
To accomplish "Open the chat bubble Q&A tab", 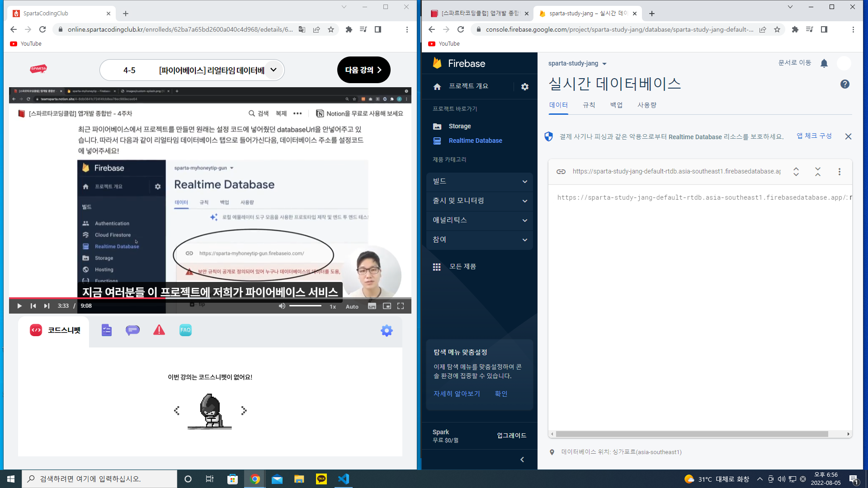I will [132, 330].
